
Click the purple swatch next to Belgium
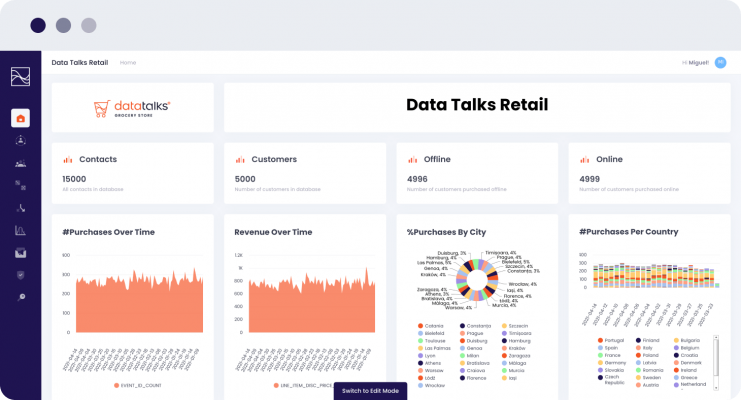point(676,348)
